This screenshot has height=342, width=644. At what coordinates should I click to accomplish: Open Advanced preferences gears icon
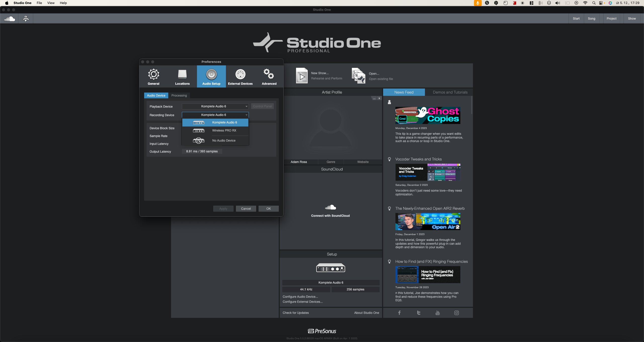tap(269, 74)
